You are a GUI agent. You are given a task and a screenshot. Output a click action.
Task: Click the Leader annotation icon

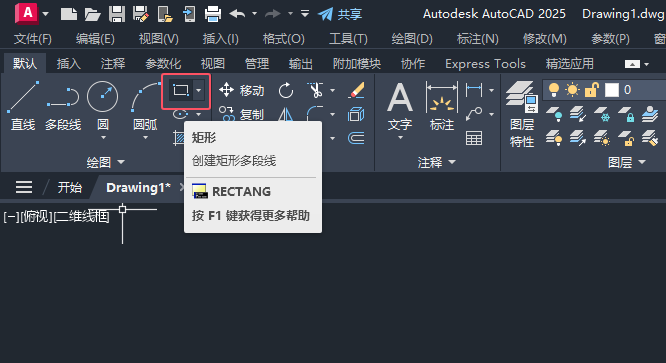tap(474, 114)
